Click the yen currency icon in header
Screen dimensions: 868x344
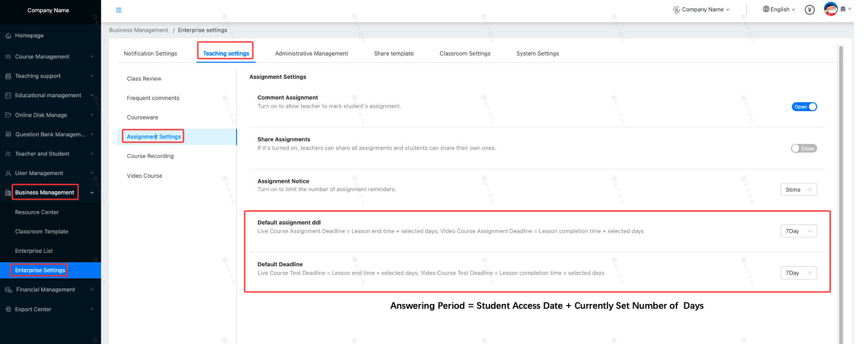(810, 9)
